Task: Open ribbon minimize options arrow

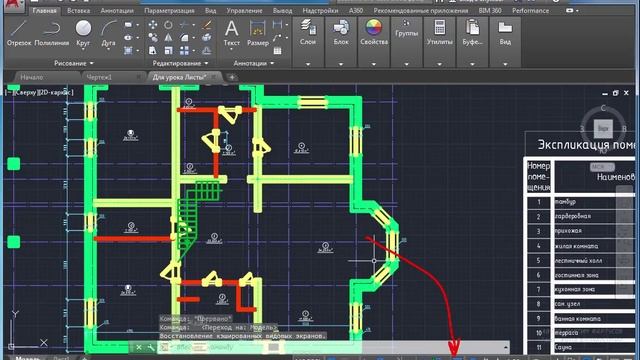Action: 577,11
